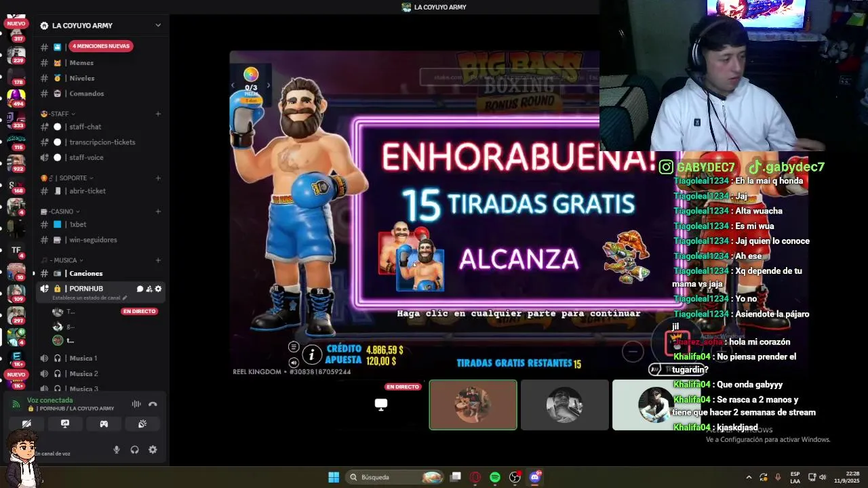Open the server with the 922 badge
This screenshot has width=868, height=488.
(16, 163)
